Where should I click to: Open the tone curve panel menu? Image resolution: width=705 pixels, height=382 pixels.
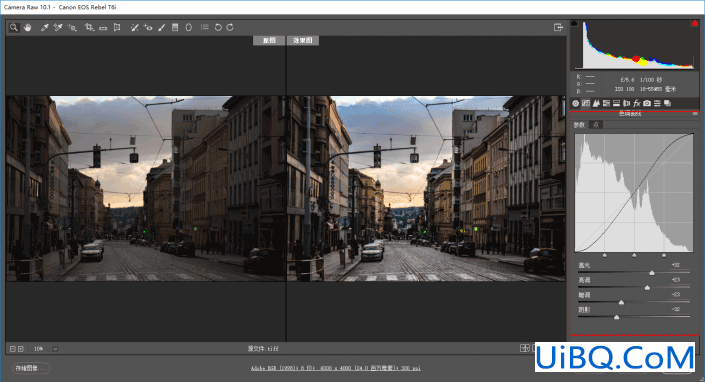click(695, 114)
